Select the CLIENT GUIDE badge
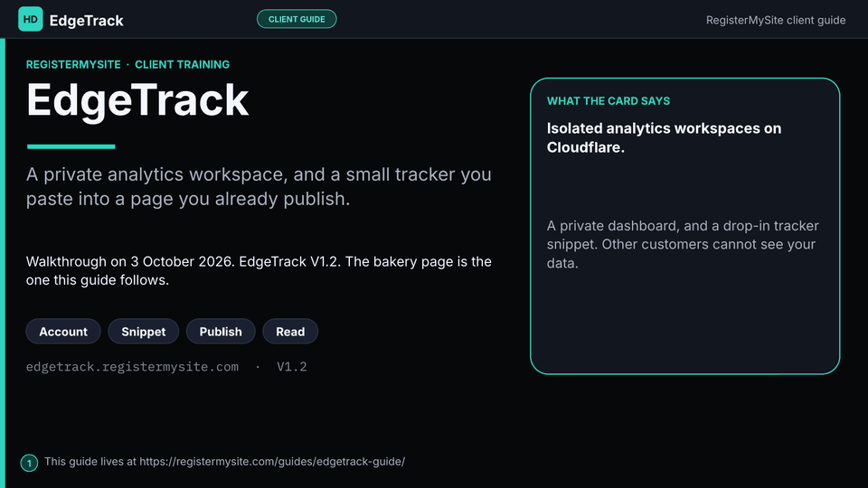 pos(297,19)
